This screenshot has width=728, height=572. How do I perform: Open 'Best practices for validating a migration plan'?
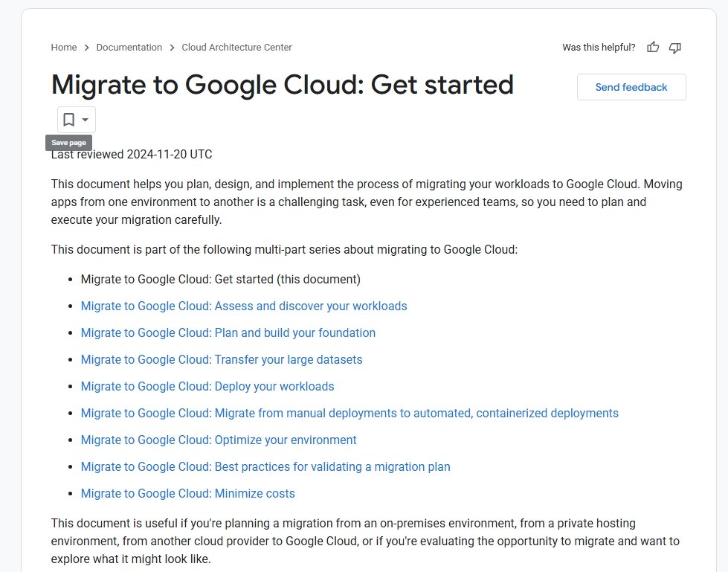click(x=265, y=466)
